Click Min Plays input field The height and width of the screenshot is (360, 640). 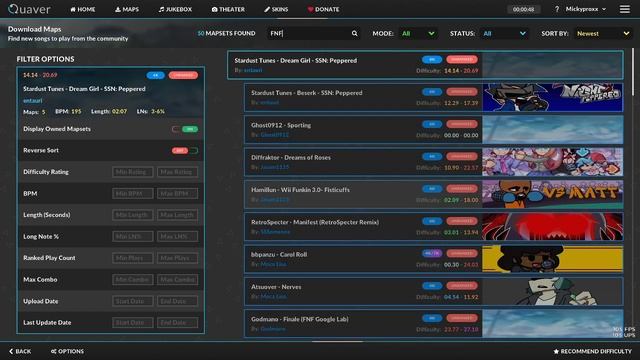click(133, 258)
